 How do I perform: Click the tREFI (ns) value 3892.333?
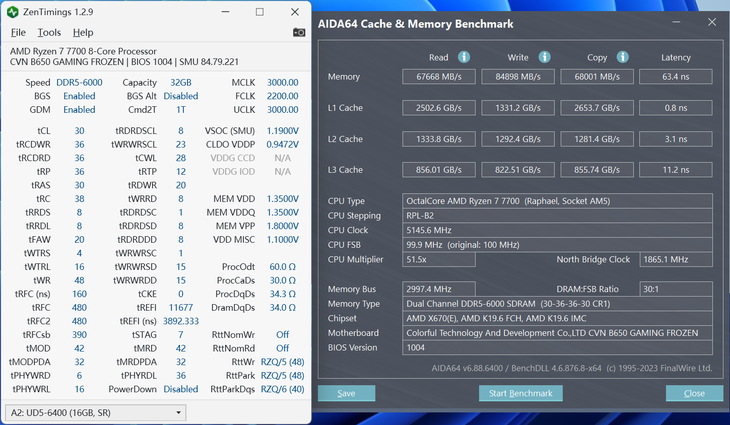coord(181,321)
